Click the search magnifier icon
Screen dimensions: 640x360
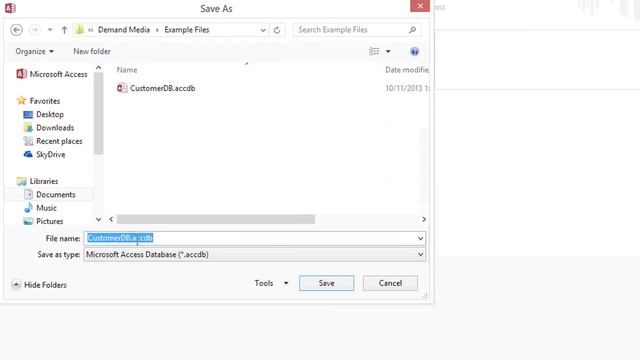[x=413, y=30]
